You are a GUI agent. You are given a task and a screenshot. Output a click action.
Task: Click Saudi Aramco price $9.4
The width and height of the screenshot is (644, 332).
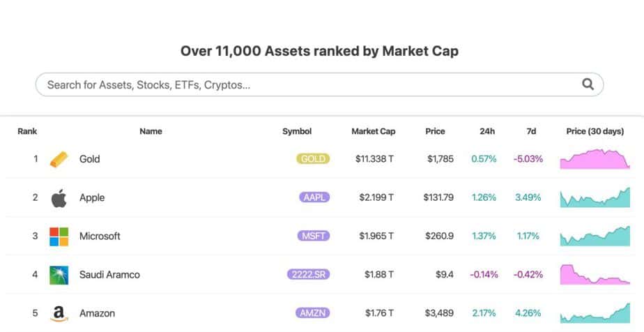[x=445, y=275]
